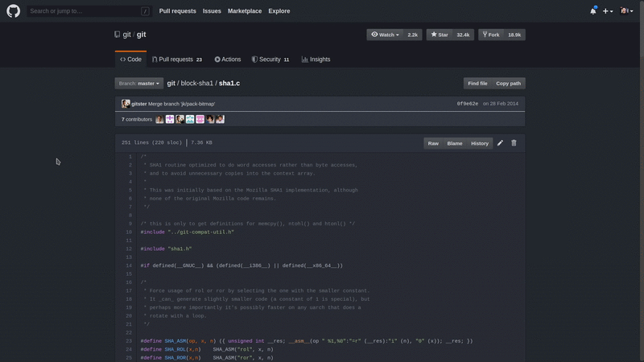Select line number 24
The height and width of the screenshot is (362, 644).
129,350
